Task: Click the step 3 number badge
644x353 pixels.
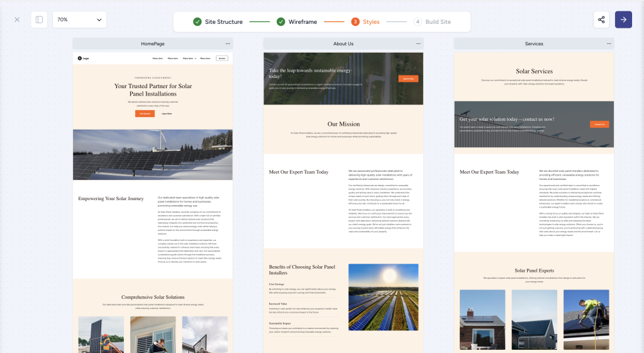Action: pos(355,22)
